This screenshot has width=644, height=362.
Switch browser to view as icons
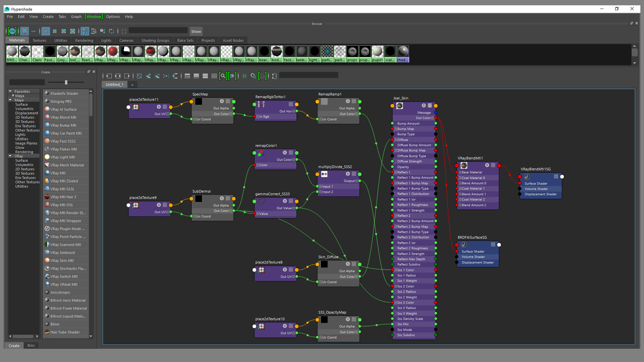click(25, 31)
